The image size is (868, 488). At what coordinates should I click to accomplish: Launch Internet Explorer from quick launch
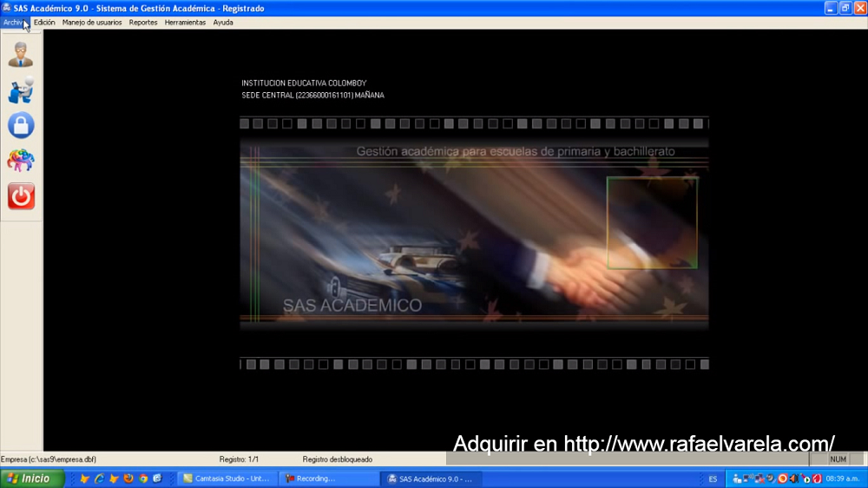pos(100,478)
